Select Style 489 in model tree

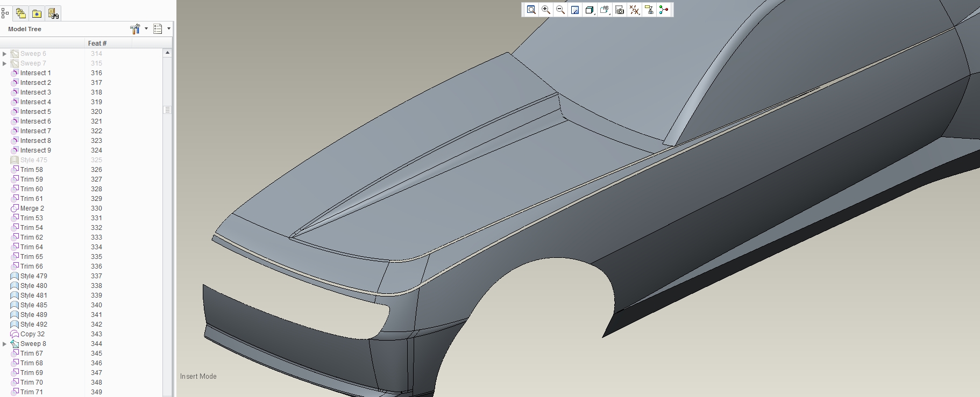34,315
